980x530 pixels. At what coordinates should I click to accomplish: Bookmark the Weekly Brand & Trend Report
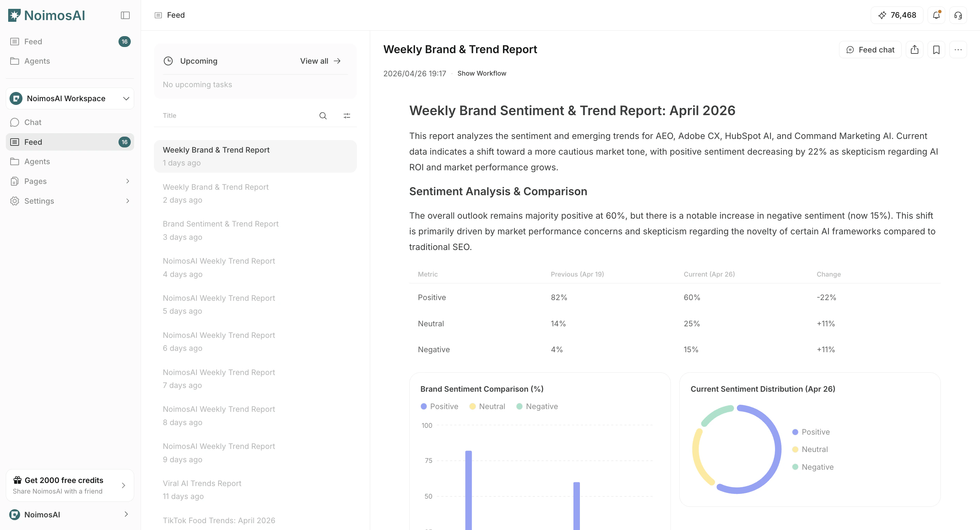click(936, 50)
